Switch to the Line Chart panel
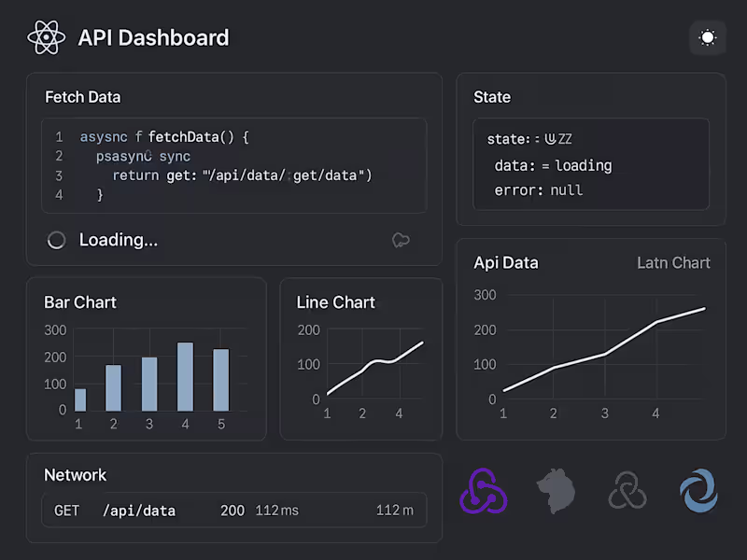 [335, 301]
